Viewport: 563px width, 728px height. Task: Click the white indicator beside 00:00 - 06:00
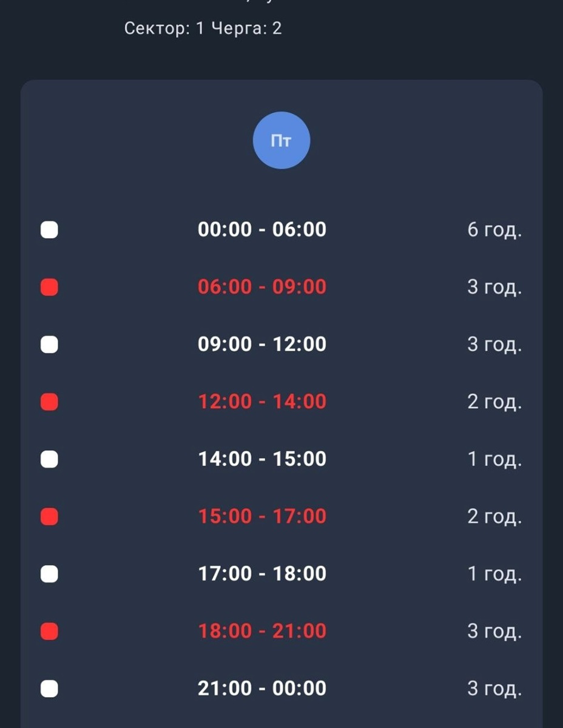point(49,230)
